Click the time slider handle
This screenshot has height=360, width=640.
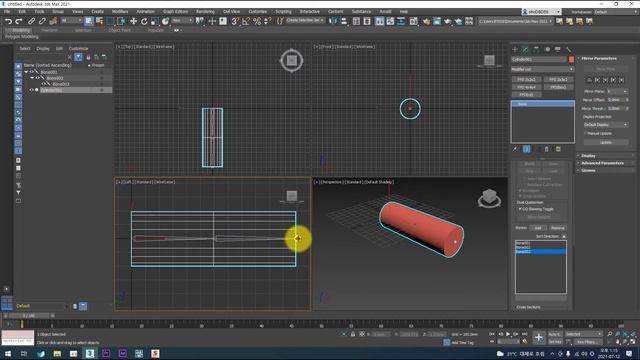point(29,316)
